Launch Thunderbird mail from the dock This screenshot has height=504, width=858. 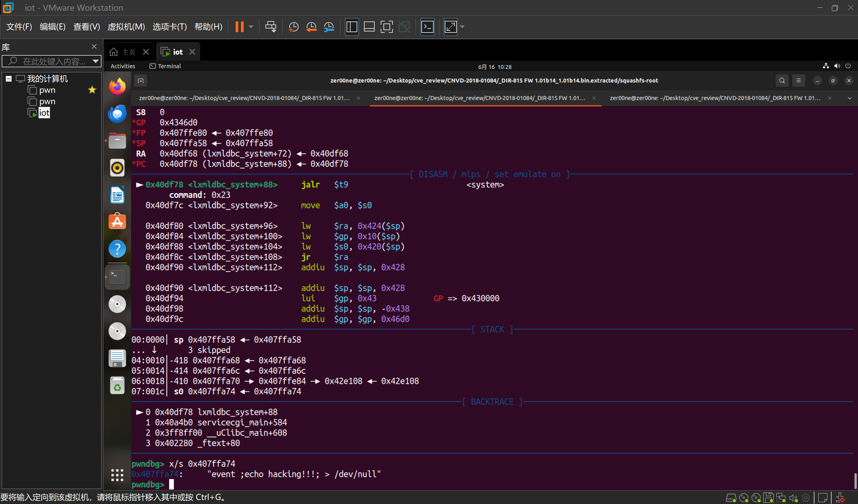(117, 113)
